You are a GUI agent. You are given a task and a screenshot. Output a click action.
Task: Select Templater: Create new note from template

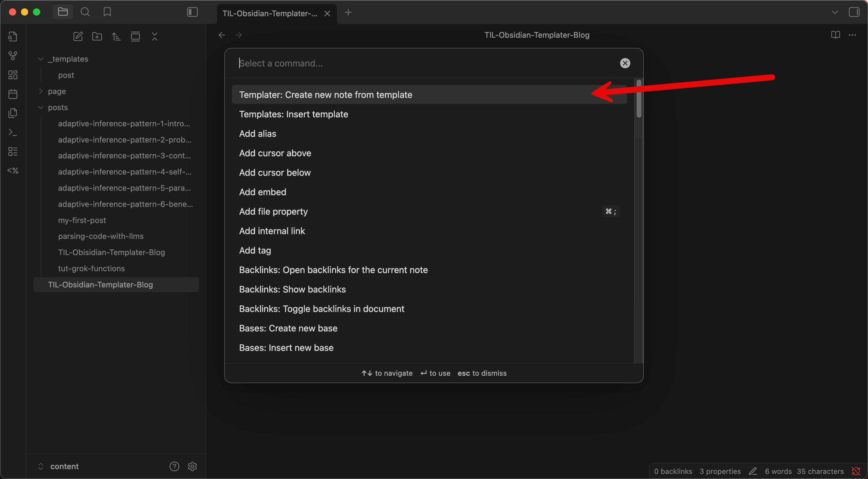click(x=325, y=95)
